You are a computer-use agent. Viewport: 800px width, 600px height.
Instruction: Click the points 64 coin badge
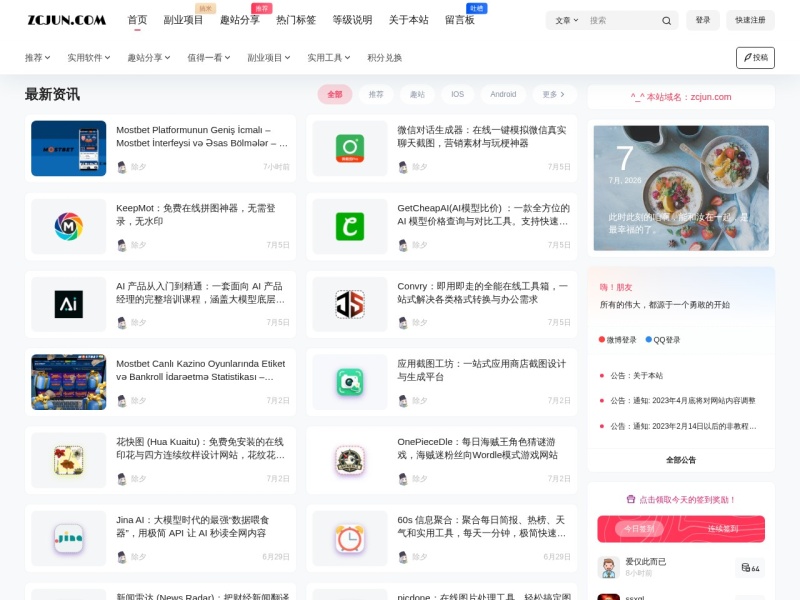(x=750, y=568)
